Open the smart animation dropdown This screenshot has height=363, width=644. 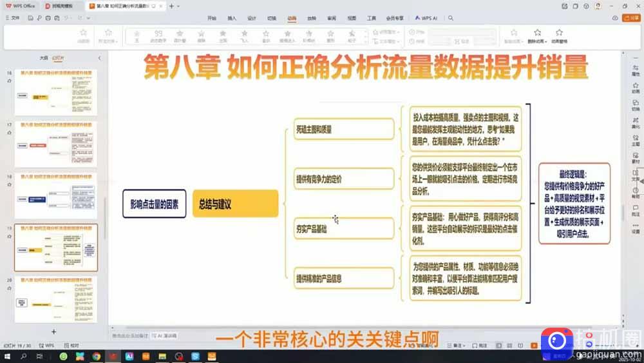tap(513, 35)
